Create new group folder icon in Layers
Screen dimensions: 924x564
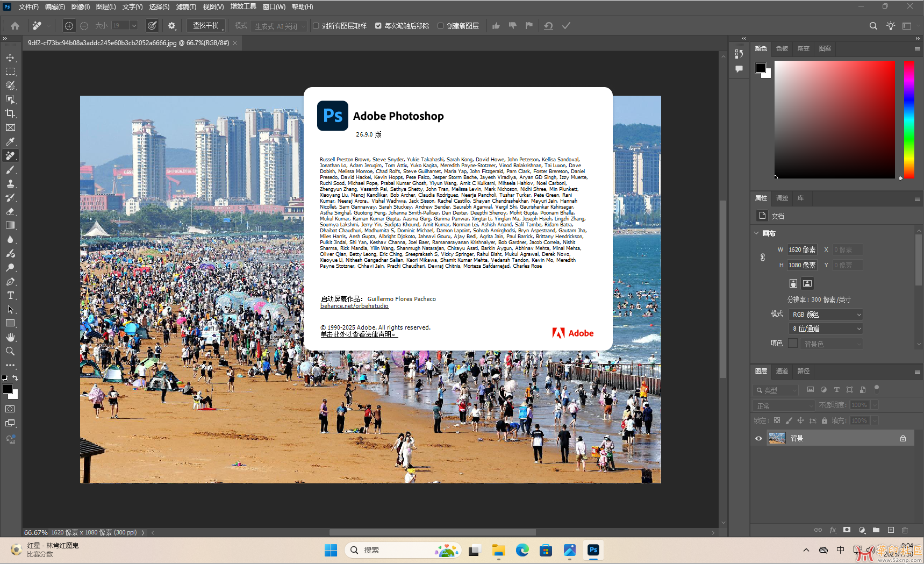(876, 530)
